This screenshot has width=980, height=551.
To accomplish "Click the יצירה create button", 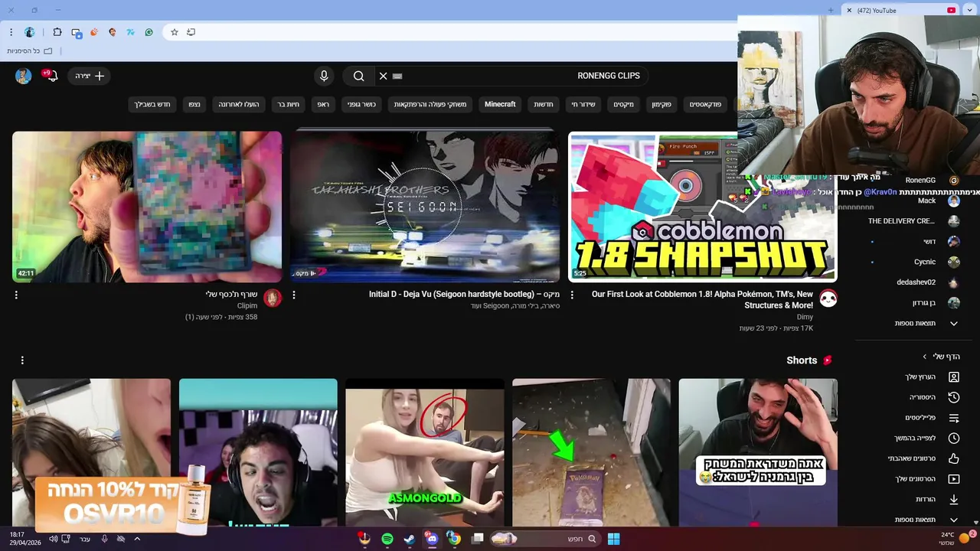I will (x=90, y=76).
